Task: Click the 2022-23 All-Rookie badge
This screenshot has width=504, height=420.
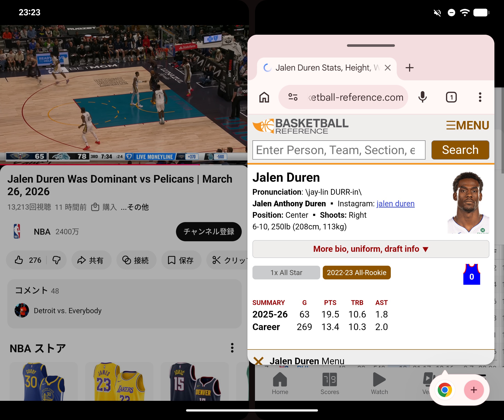Action: [356, 273]
